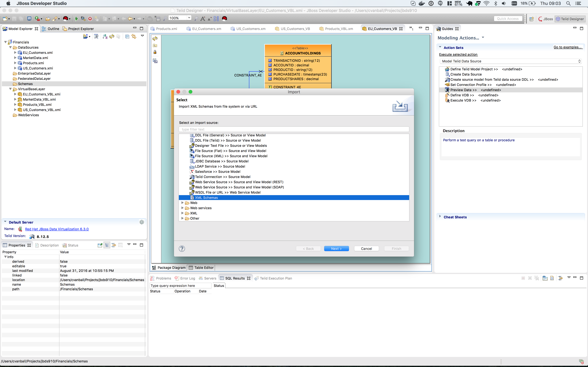This screenshot has width=588, height=367.
Task: Expand the Web services import category
Action: click(x=183, y=208)
